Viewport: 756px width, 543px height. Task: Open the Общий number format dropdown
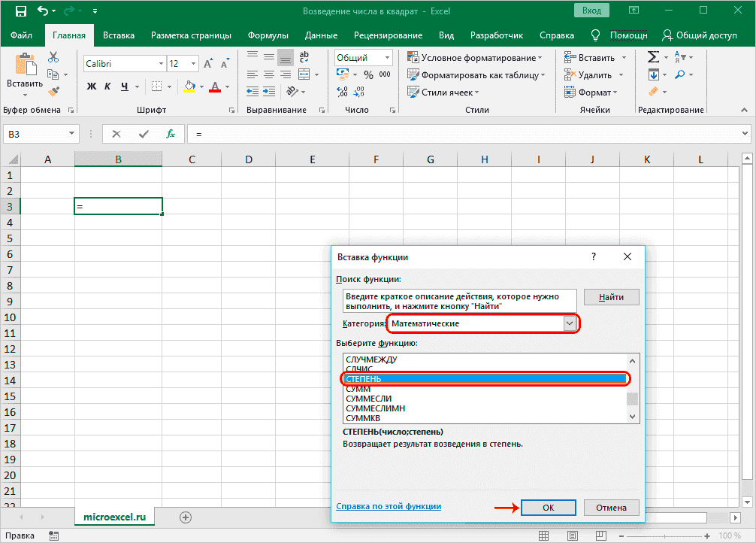[387, 58]
